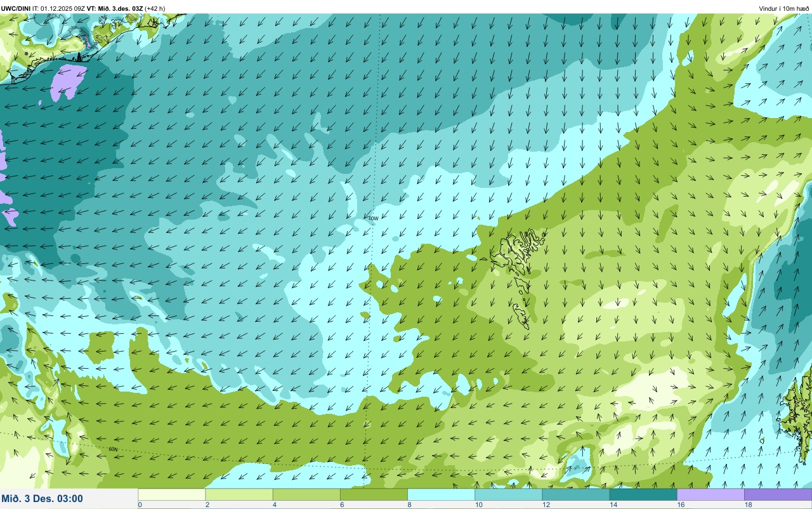Click the '60N' latitude label on map
Screen dimensions: 812x509
pyautogui.click(x=114, y=449)
